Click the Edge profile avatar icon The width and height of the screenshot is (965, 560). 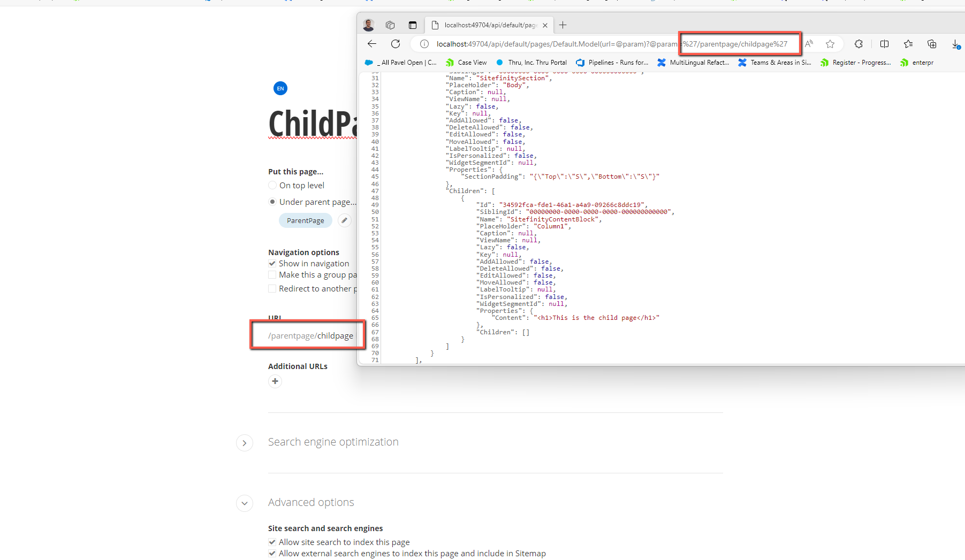(x=369, y=25)
